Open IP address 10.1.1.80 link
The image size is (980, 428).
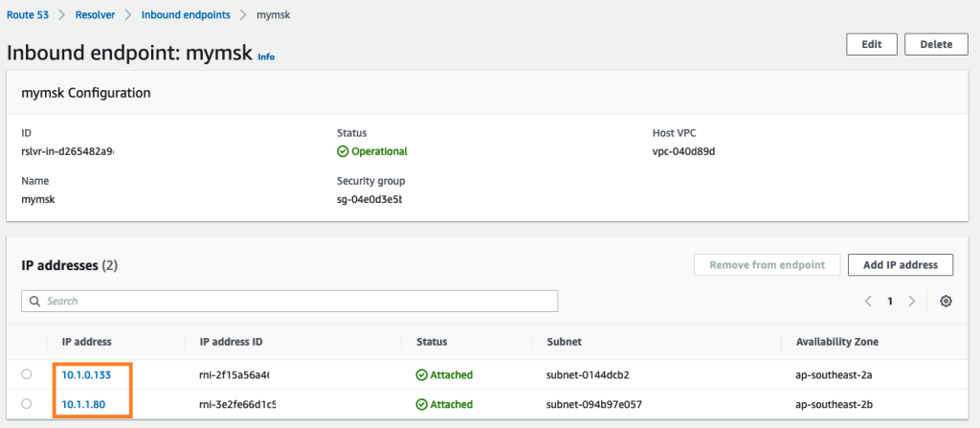click(x=83, y=404)
